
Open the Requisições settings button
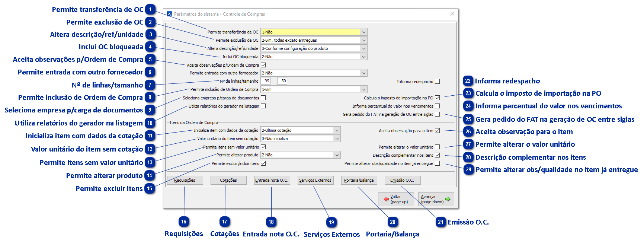185,180
